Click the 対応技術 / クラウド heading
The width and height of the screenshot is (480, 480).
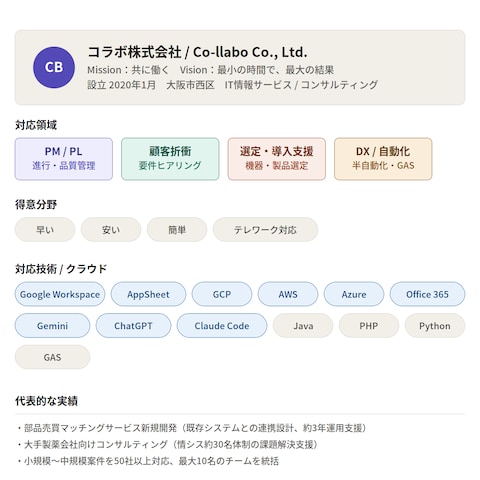click(61, 269)
